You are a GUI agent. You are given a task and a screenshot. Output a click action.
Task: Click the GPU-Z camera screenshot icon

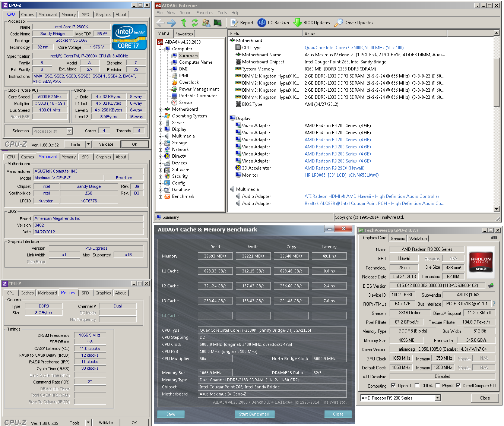[494, 238]
